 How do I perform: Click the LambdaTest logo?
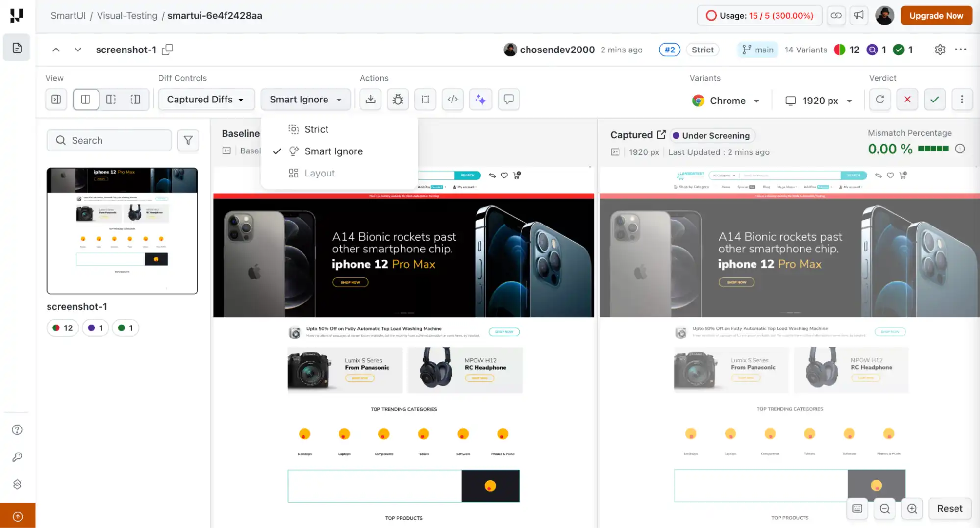pos(17,16)
